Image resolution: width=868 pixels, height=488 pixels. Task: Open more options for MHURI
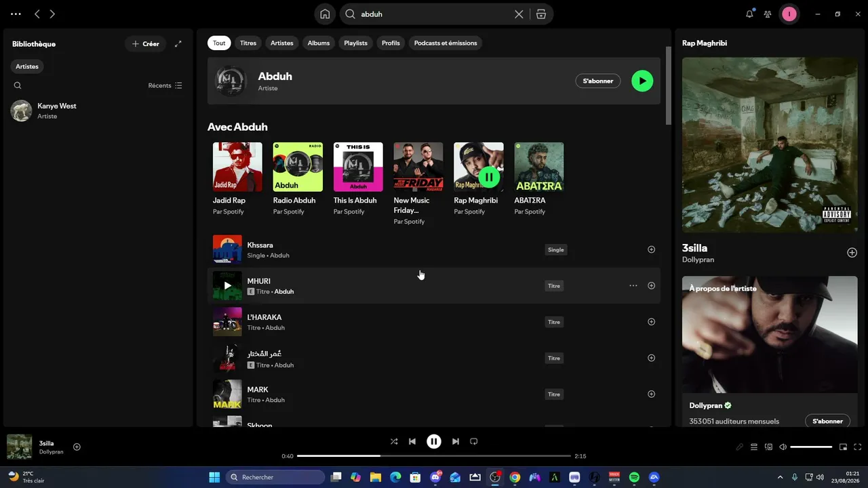[x=633, y=285]
